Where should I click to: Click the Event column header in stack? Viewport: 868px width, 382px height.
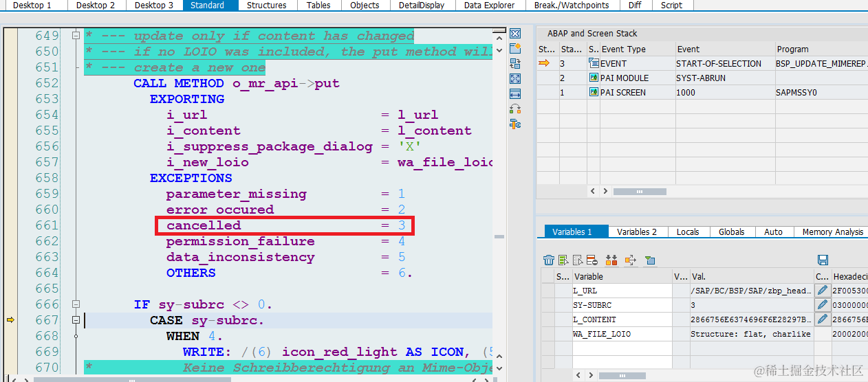(x=724, y=49)
